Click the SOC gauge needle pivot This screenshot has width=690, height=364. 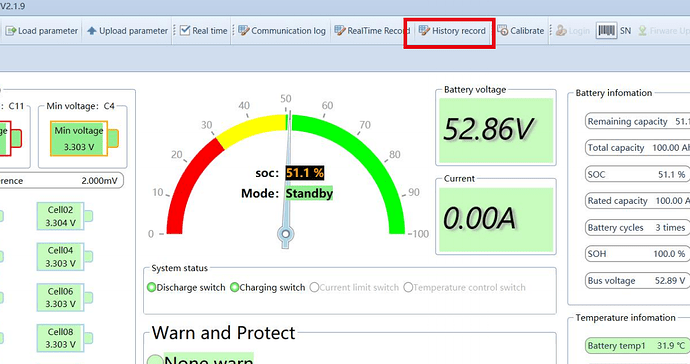click(286, 234)
